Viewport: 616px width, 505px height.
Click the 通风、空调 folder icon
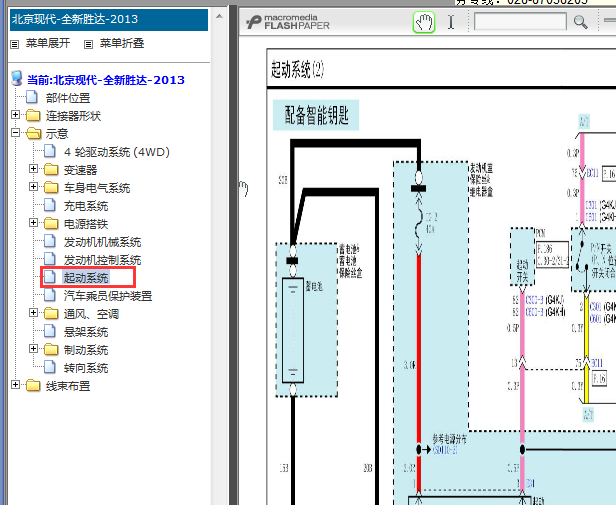click(51, 314)
